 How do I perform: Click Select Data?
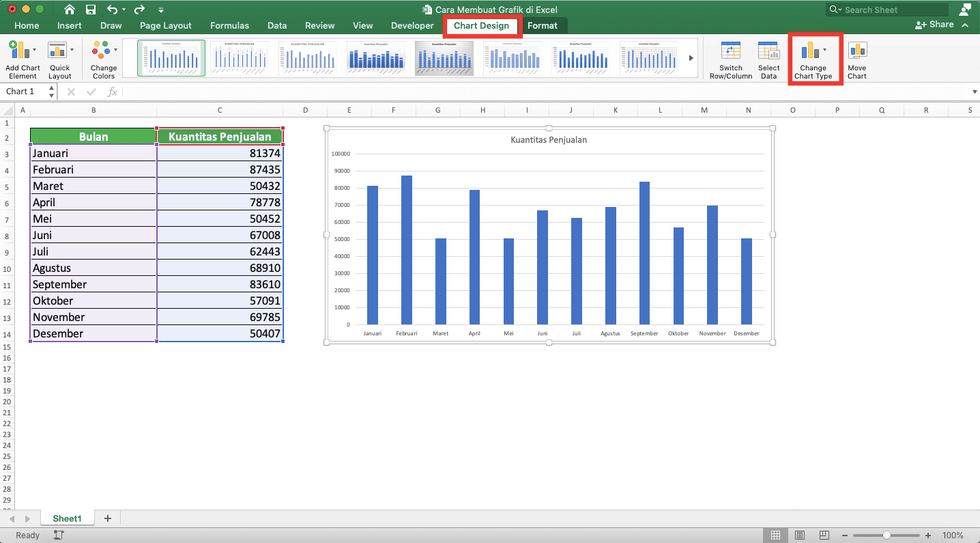pyautogui.click(x=768, y=60)
